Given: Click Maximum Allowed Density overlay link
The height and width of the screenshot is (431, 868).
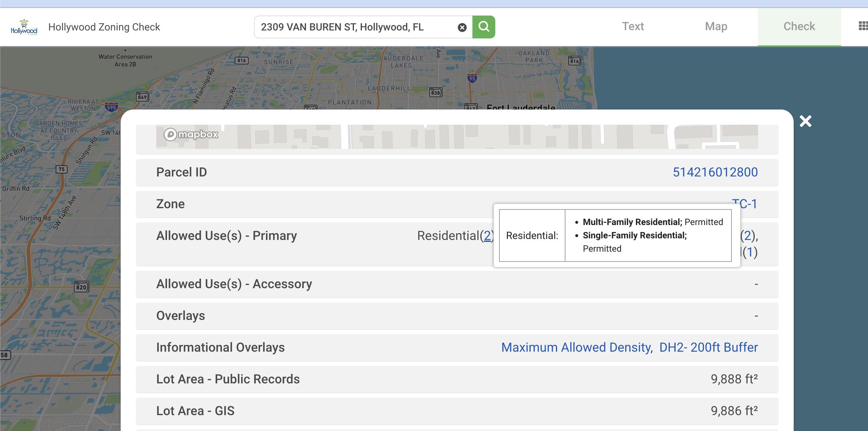Looking at the screenshot, I should click(576, 347).
